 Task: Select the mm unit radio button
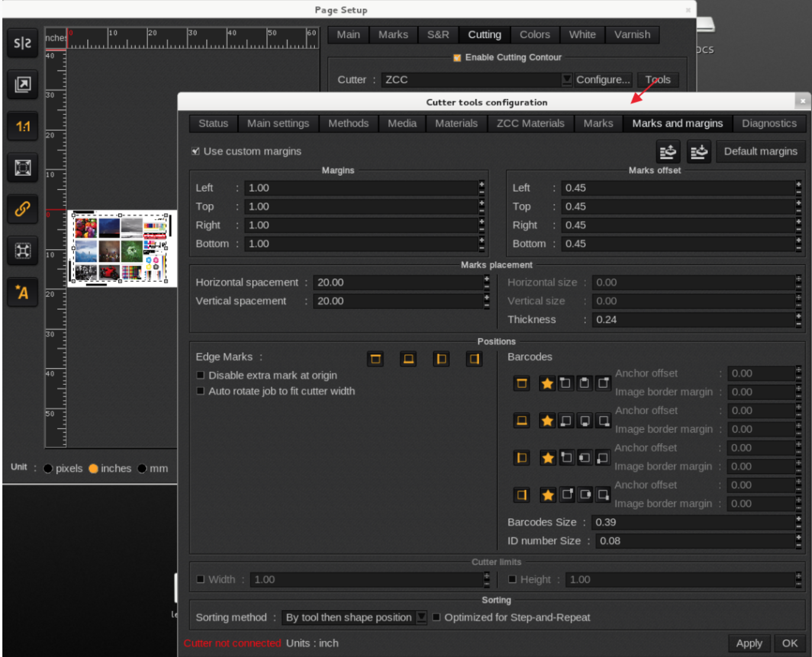(142, 469)
